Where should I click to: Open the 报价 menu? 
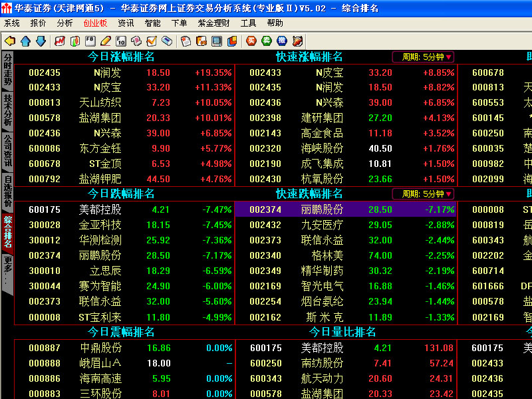tap(38, 23)
